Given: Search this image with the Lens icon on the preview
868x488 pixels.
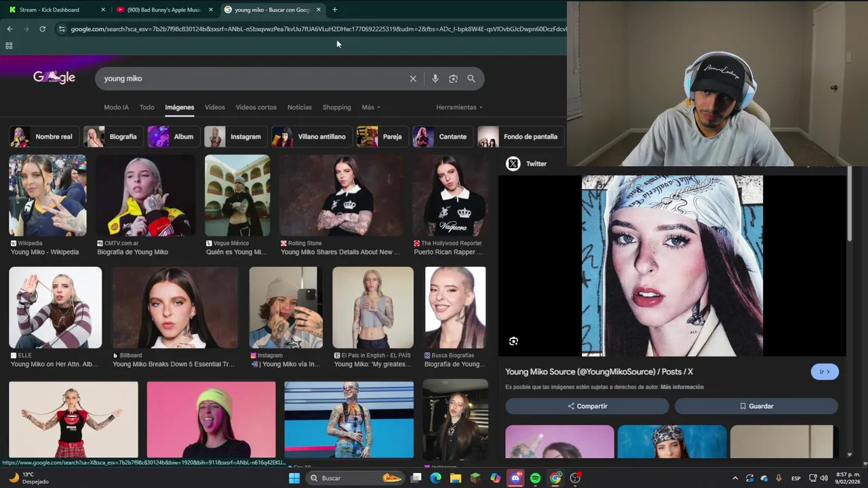Looking at the screenshot, I should pos(513,342).
